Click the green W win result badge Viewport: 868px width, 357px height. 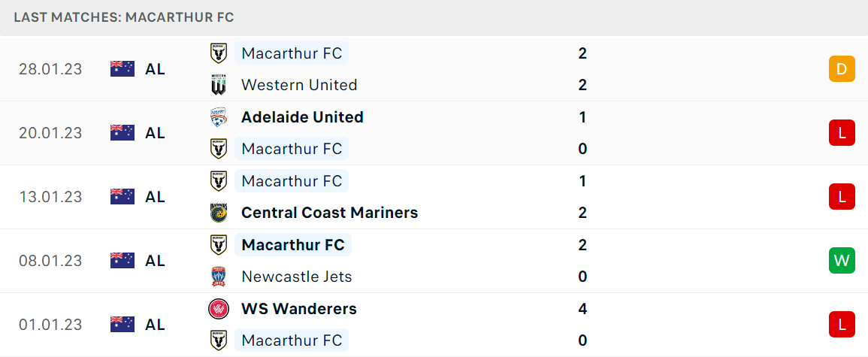842,261
